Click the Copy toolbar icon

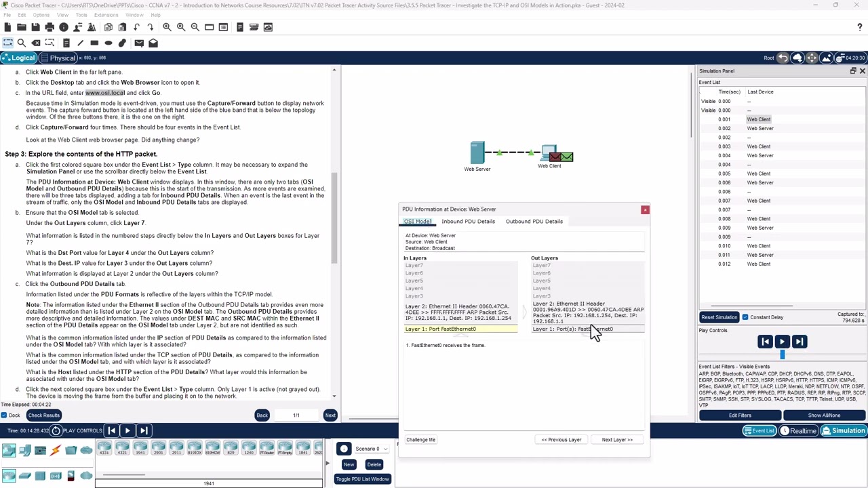(x=108, y=27)
